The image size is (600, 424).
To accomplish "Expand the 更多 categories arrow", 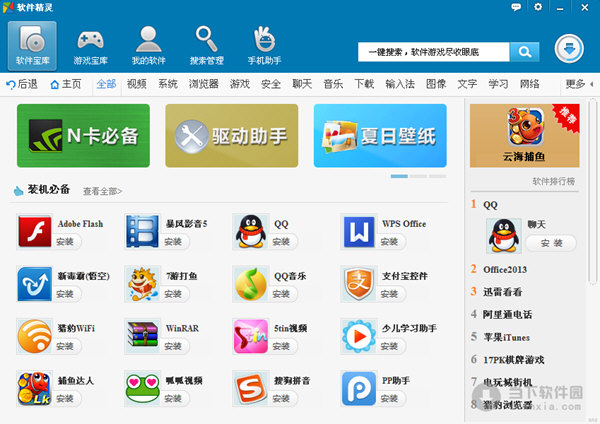I will (592, 84).
